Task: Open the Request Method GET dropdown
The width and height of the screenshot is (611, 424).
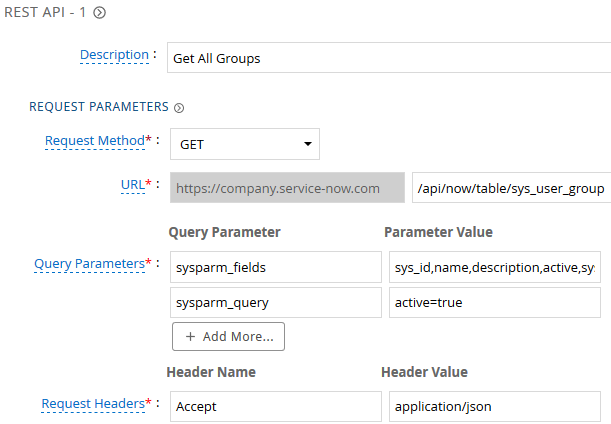Action: click(x=245, y=144)
